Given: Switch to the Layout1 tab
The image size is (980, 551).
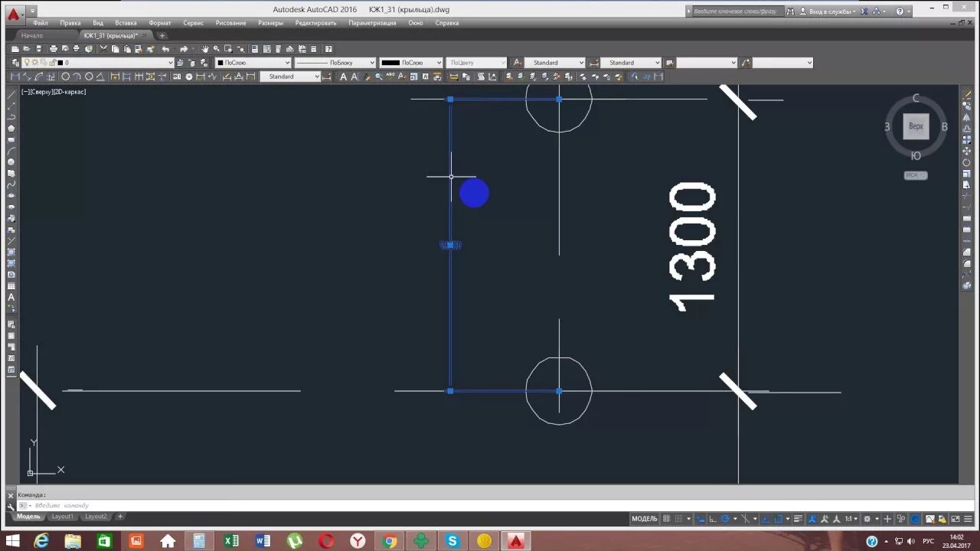Looking at the screenshot, I should 63,517.
